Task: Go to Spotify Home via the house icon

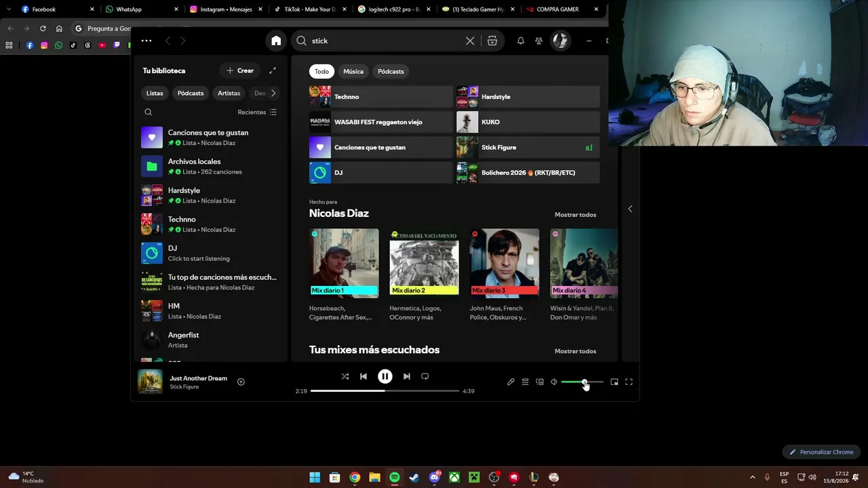Action: [276, 41]
